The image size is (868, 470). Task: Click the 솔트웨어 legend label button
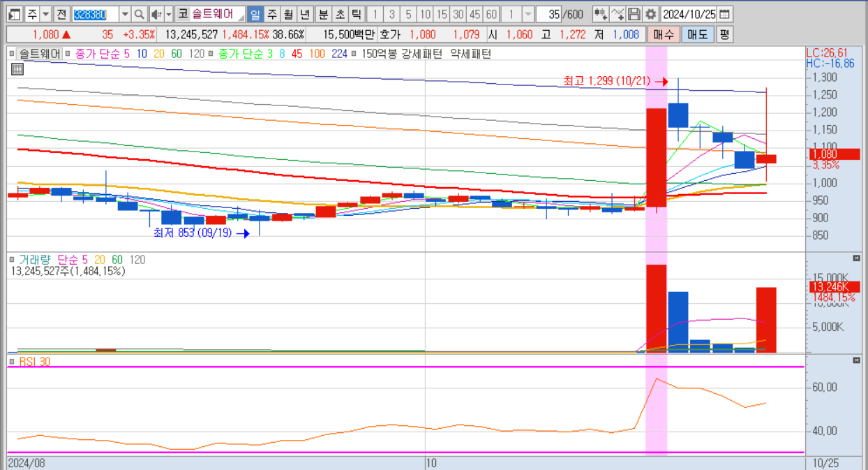tap(40, 54)
